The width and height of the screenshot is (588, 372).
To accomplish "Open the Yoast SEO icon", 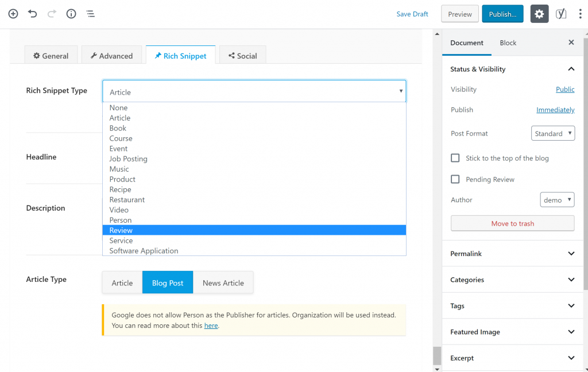I will coord(560,14).
